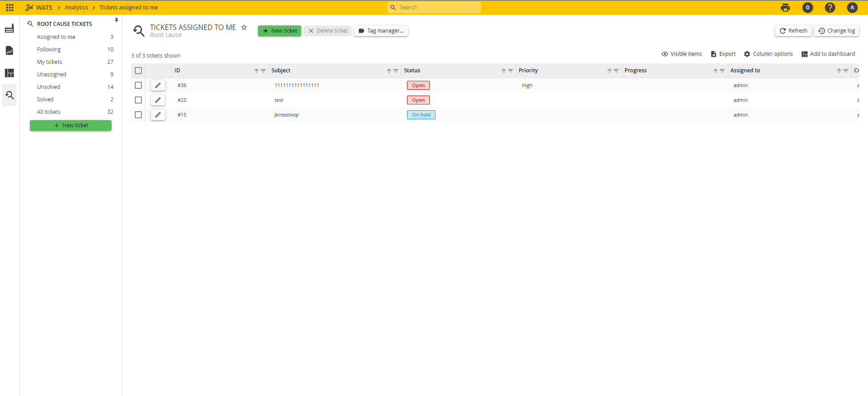Click the WATS logo icon
The image size is (868, 396).
click(x=29, y=7)
